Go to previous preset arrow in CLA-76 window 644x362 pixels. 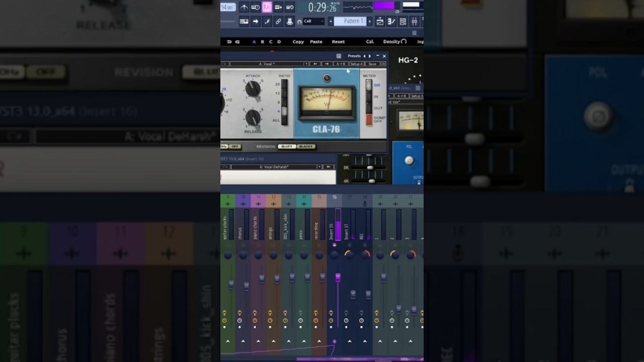[x=365, y=56]
